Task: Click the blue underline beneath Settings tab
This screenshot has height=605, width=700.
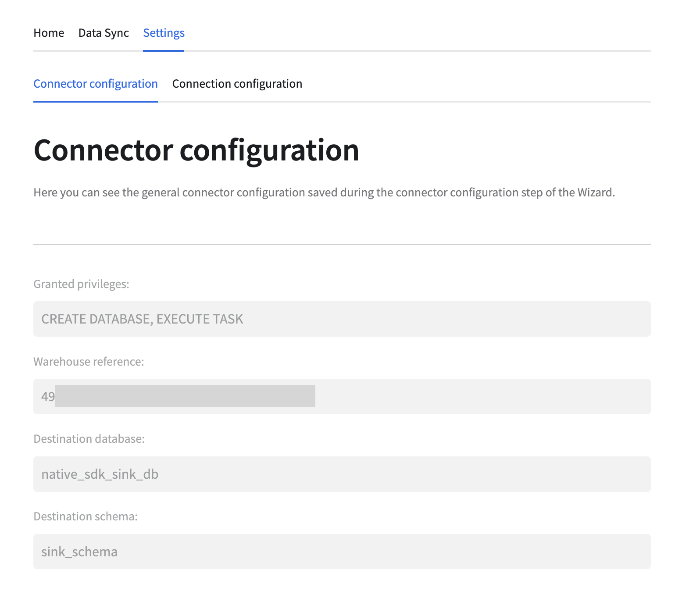Action: [164, 51]
